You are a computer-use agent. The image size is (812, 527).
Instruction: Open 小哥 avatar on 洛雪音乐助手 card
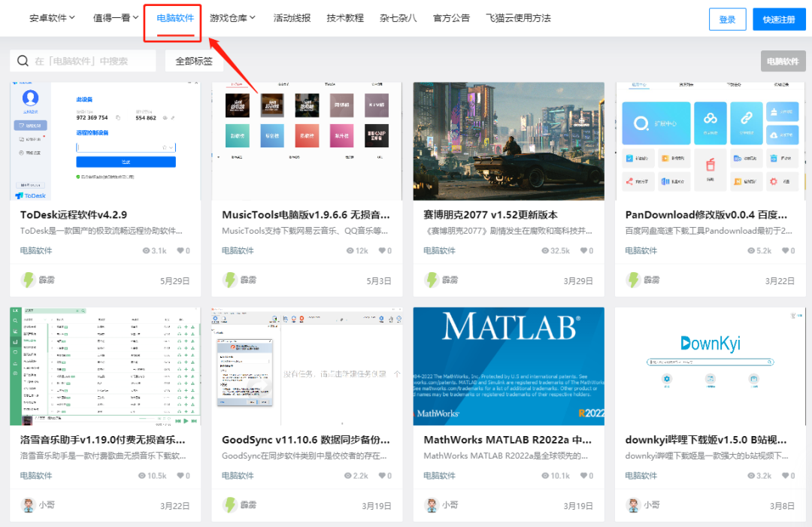click(x=28, y=505)
